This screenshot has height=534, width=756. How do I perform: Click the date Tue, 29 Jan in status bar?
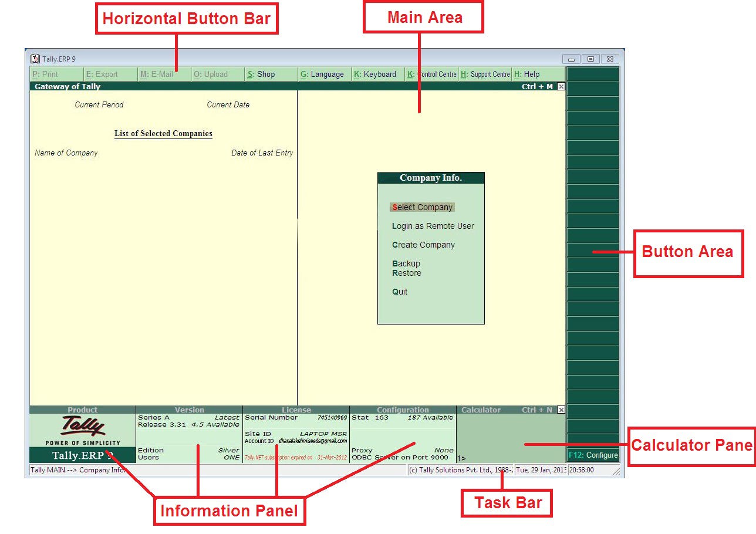point(541,470)
